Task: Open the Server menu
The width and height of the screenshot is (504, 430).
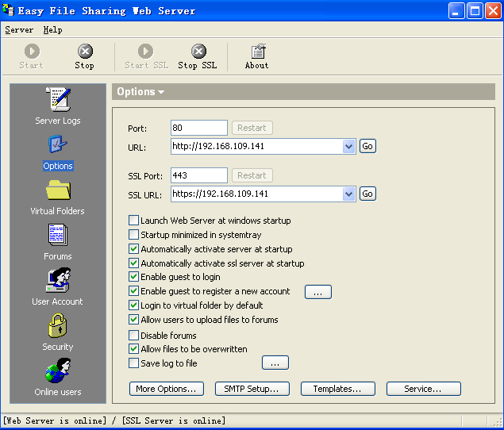Action: (x=19, y=30)
